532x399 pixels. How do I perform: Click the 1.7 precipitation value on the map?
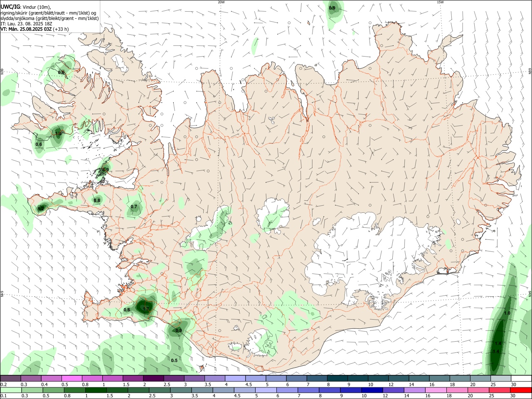145,309
